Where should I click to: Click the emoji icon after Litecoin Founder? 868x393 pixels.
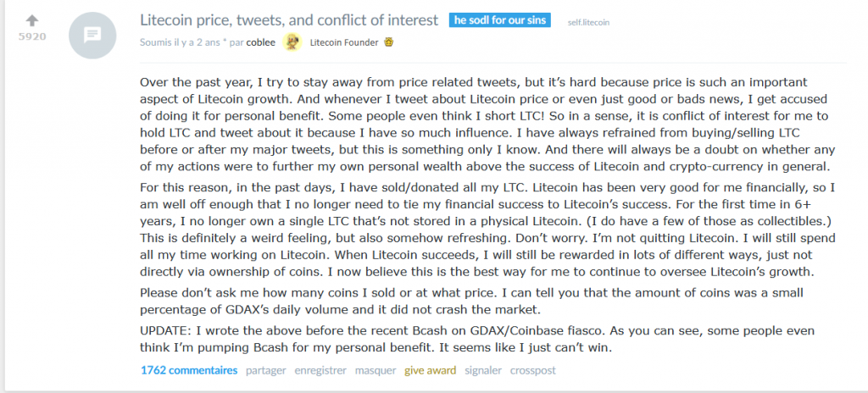click(x=388, y=42)
